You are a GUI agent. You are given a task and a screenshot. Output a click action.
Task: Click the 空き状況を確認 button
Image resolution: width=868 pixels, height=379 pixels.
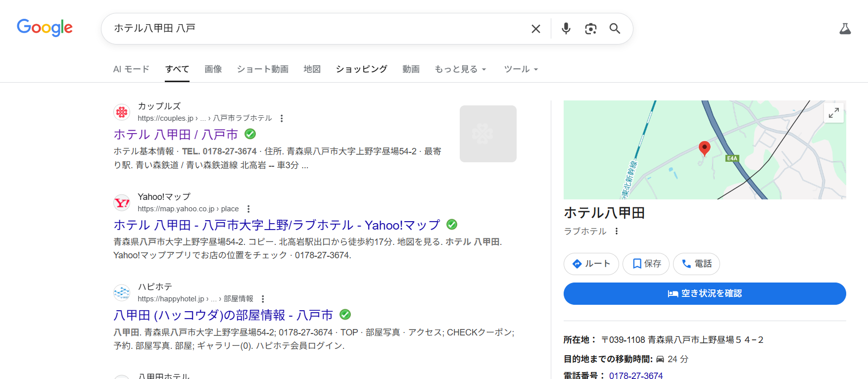pos(704,293)
